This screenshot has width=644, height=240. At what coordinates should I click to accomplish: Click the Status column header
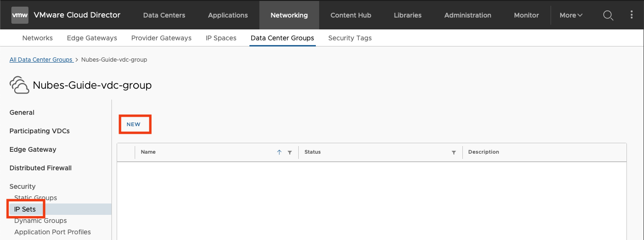[313, 152]
